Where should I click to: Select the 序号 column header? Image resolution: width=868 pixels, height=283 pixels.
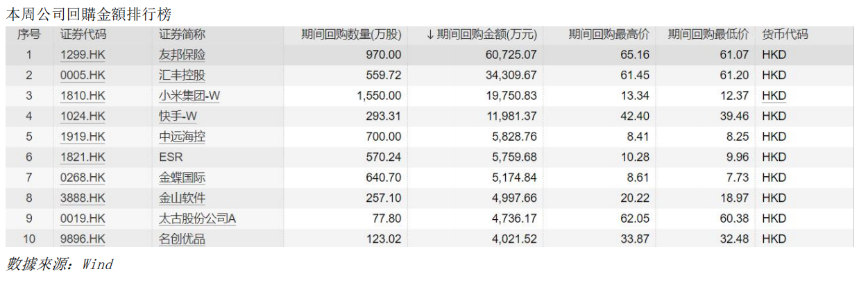click(x=29, y=35)
